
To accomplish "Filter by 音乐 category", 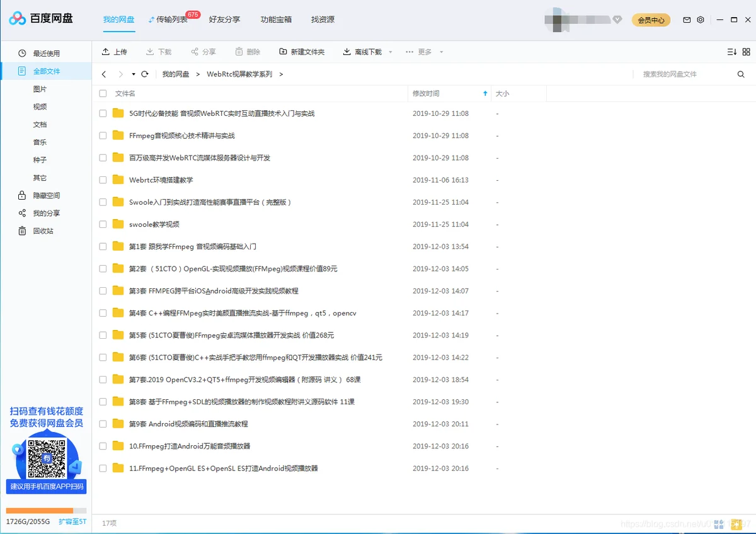I will click(x=40, y=142).
